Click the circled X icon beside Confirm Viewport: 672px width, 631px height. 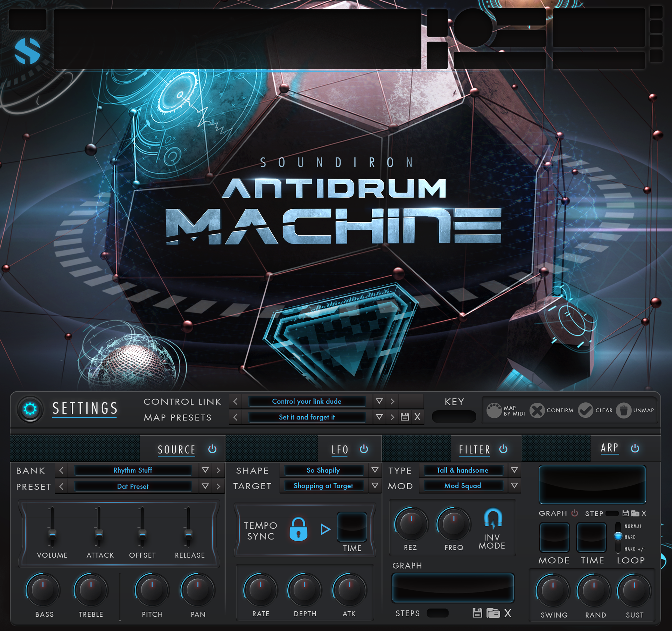click(x=537, y=410)
